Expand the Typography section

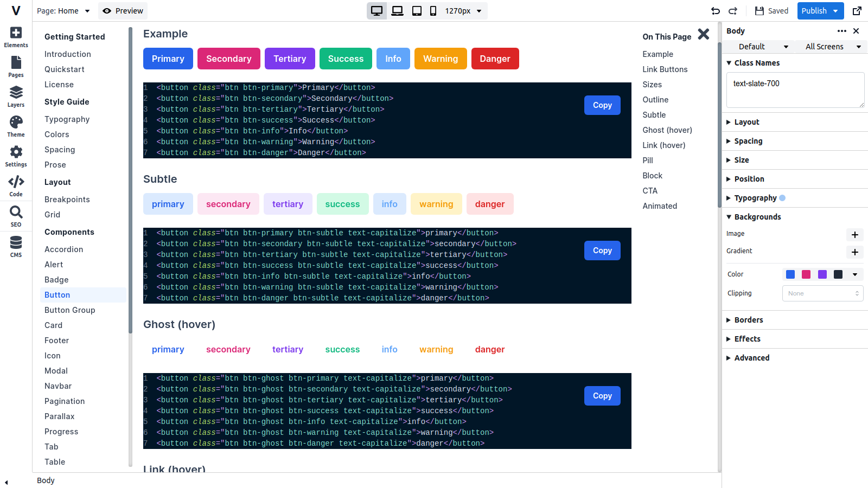(x=752, y=198)
